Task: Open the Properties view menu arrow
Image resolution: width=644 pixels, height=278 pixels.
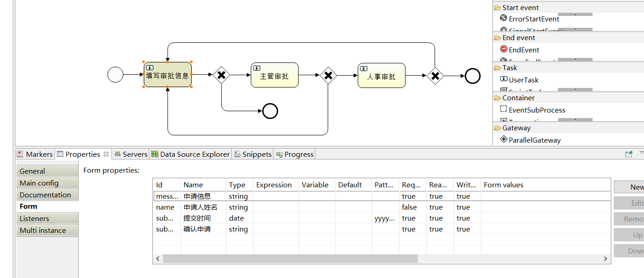Action: click(641, 154)
